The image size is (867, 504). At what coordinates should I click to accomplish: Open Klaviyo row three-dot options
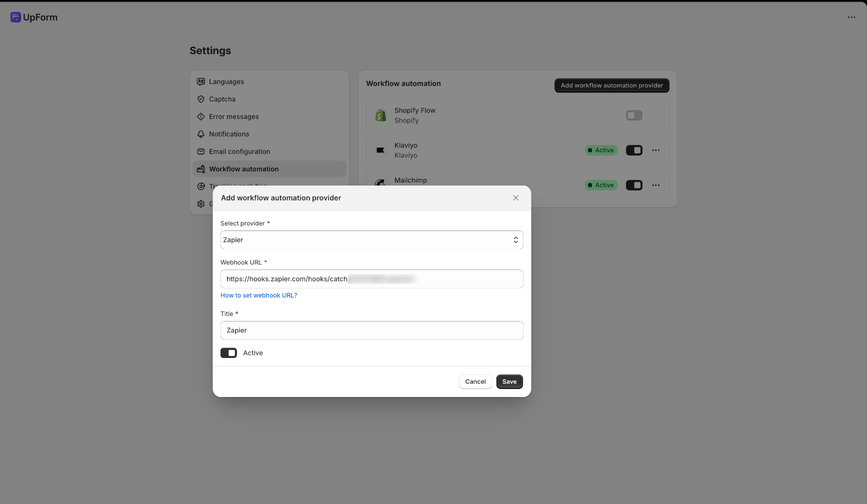(656, 150)
